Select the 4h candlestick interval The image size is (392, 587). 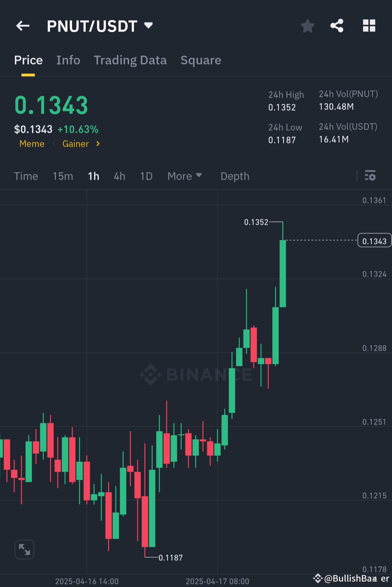119,176
